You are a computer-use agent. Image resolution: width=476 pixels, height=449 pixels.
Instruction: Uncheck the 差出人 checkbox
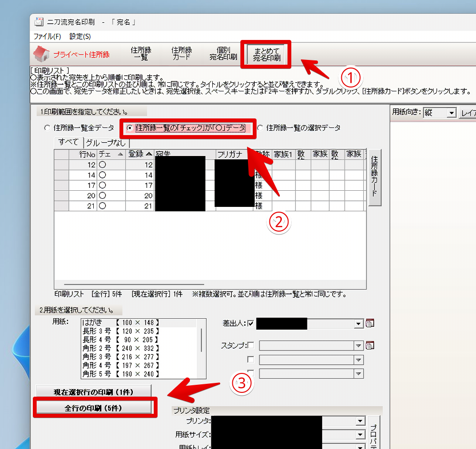point(251,324)
